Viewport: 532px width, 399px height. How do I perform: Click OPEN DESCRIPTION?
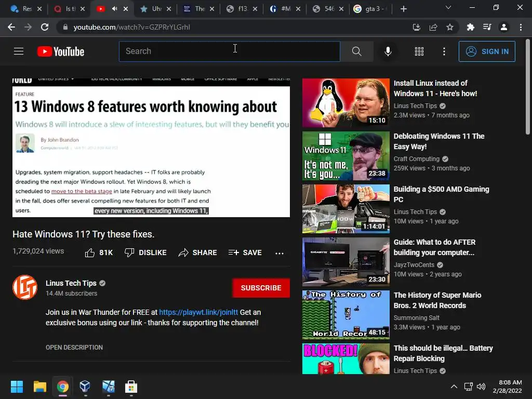tap(74, 348)
